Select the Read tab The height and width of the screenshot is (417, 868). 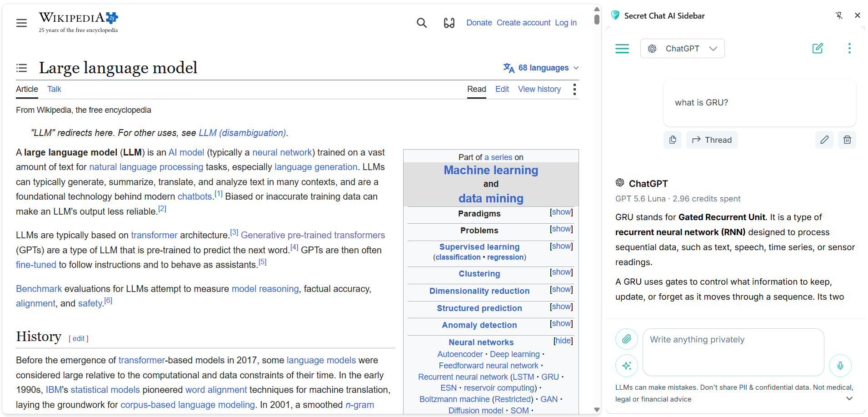point(477,89)
